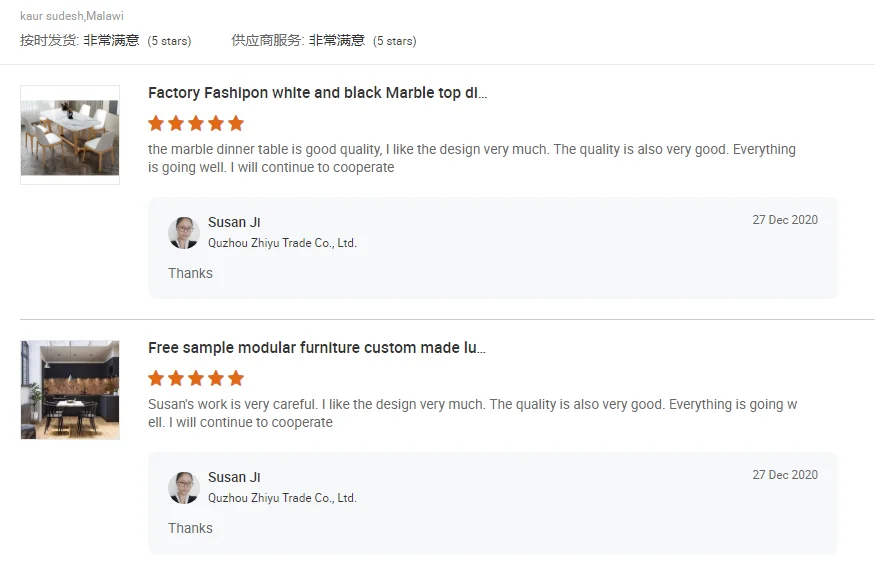Click Quzhou Zhiyu Trade Co. under modular furniture review
This screenshot has width=875, height=561.
[282, 497]
